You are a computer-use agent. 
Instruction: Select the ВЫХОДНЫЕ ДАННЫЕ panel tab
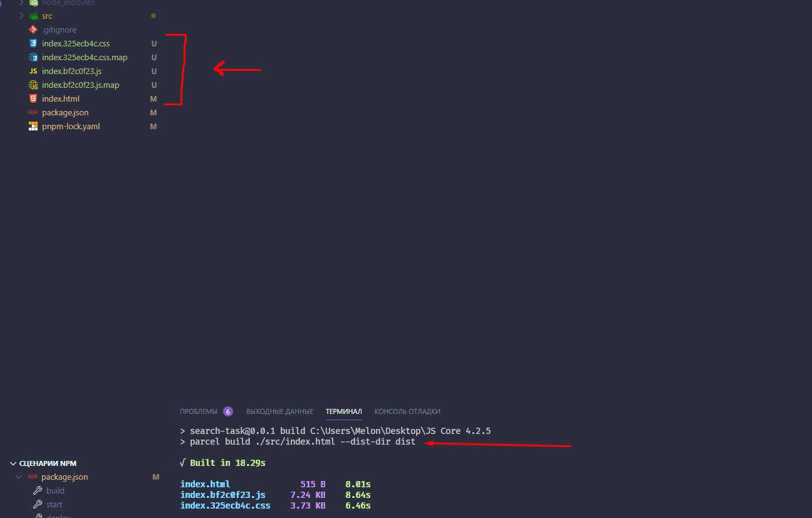tap(279, 411)
